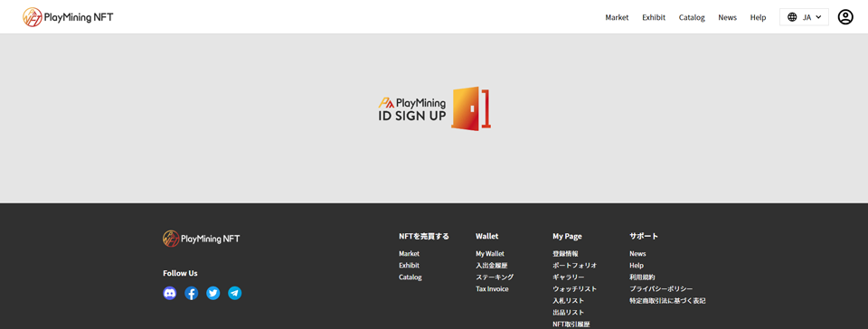Click the サポート footer heading
Screen dimensions: 868x329
point(644,236)
